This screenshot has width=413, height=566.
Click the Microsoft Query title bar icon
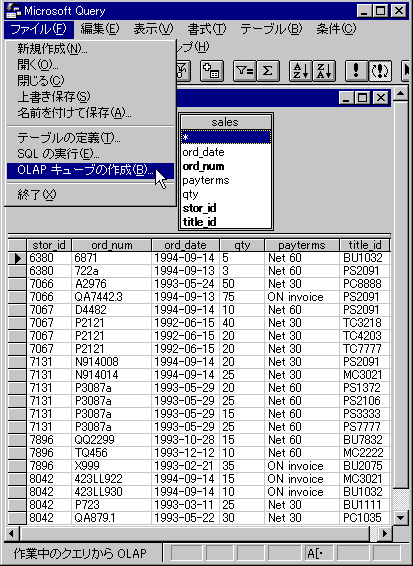click(13, 10)
